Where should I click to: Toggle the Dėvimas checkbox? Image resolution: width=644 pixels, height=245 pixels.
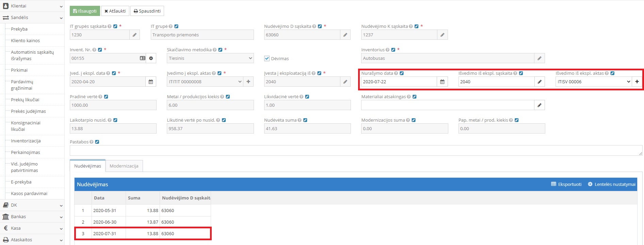pos(267,58)
